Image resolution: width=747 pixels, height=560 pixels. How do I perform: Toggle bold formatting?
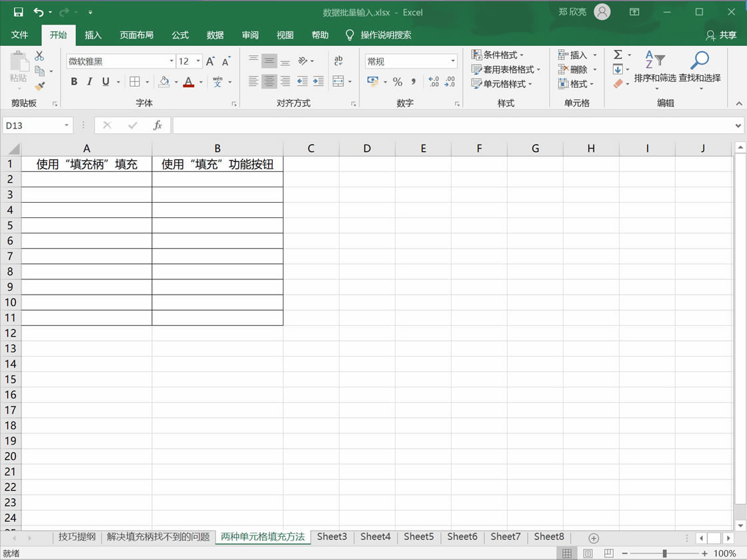coord(74,81)
